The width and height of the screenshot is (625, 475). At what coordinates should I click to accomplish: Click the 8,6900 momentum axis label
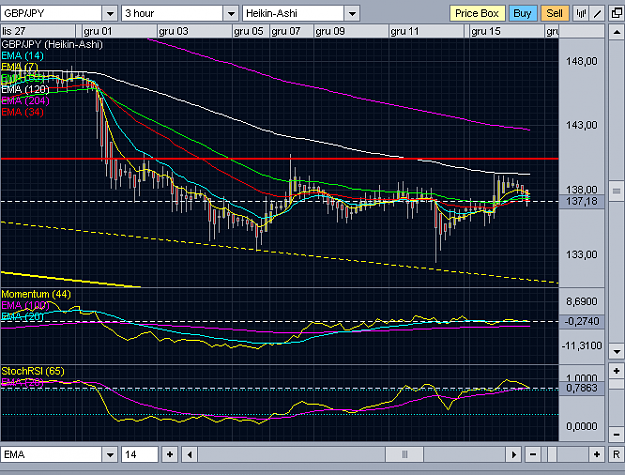click(582, 302)
